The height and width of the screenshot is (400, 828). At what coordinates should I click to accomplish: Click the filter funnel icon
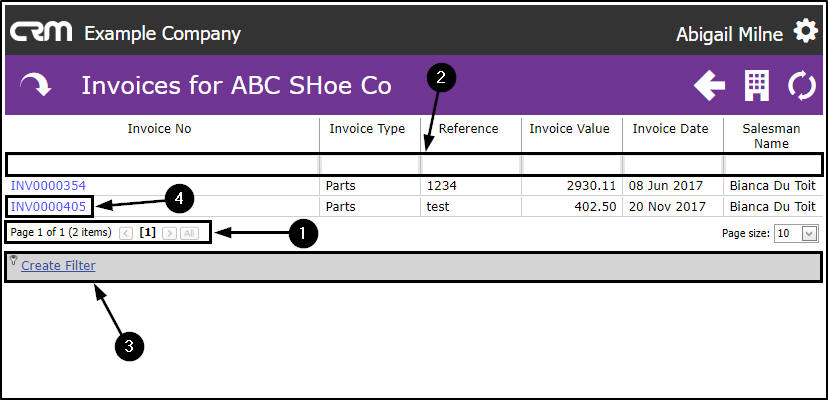click(x=14, y=261)
